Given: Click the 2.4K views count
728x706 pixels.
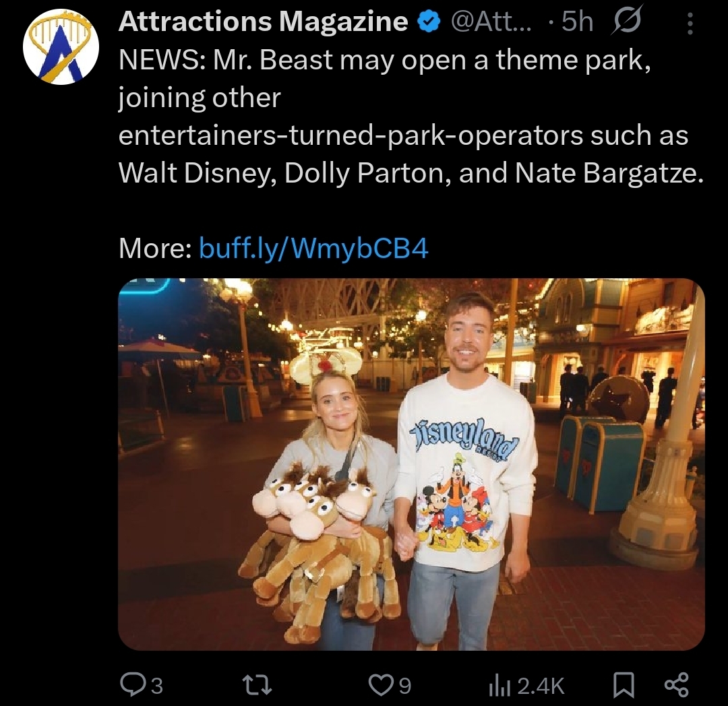Looking at the screenshot, I should pos(541,686).
